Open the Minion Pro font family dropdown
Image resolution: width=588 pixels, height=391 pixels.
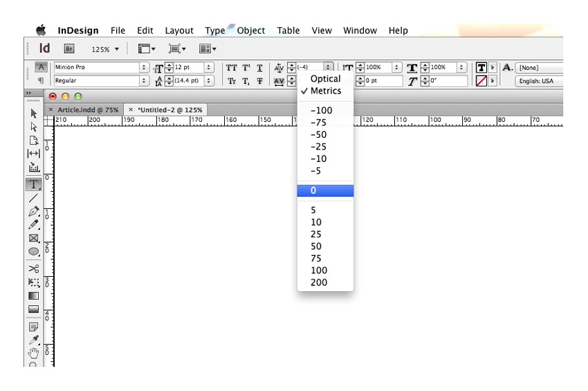point(144,67)
